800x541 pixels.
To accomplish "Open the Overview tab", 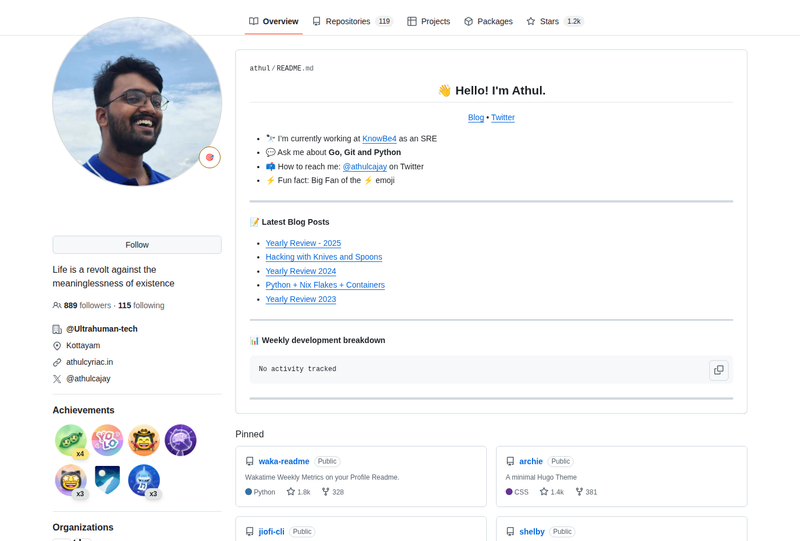I will (x=273, y=21).
